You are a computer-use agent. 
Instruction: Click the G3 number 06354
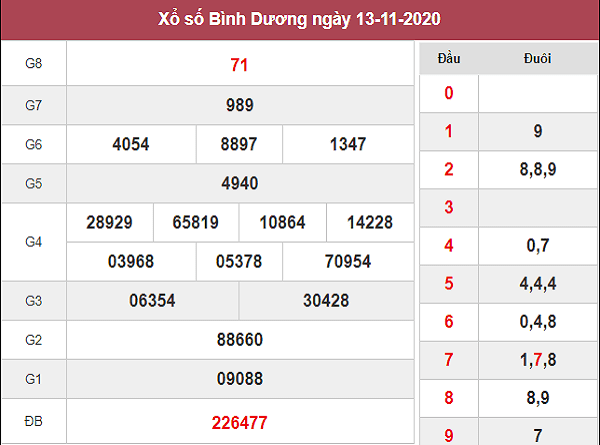[x=152, y=300]
